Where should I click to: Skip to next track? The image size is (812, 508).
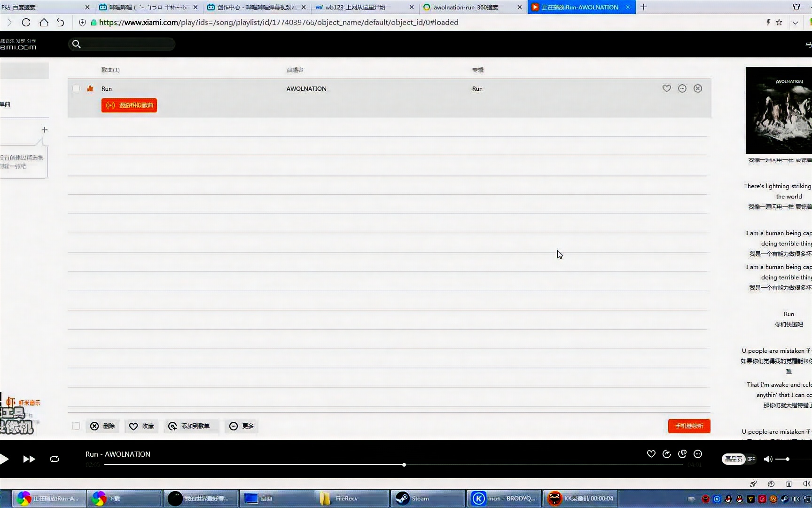(x=29, y=459)
